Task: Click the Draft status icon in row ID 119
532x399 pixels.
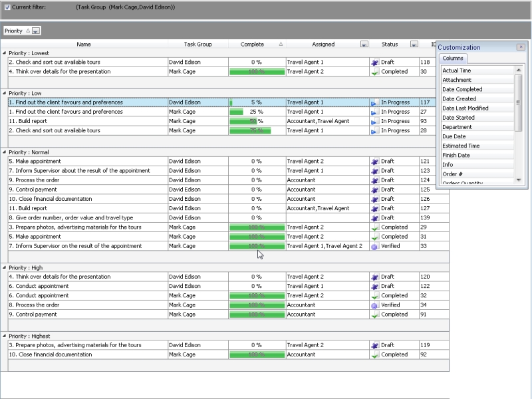Action: pos(374,345)
